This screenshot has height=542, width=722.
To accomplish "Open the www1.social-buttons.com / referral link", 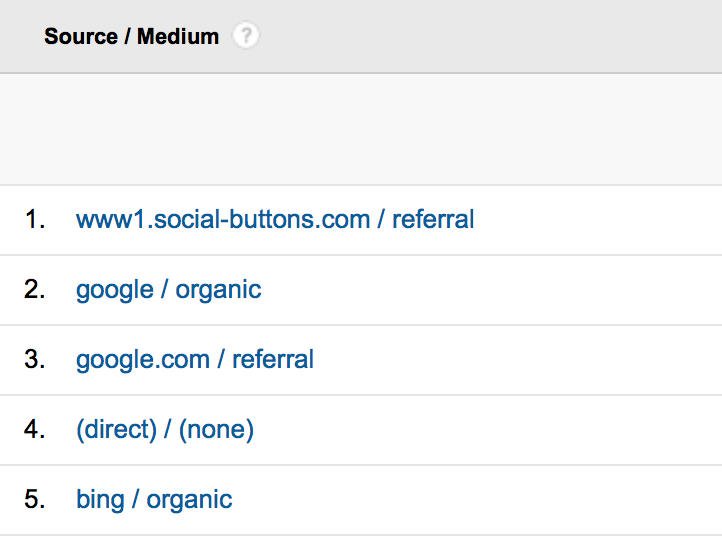I will pyautogui.click(x=275, y=219).
